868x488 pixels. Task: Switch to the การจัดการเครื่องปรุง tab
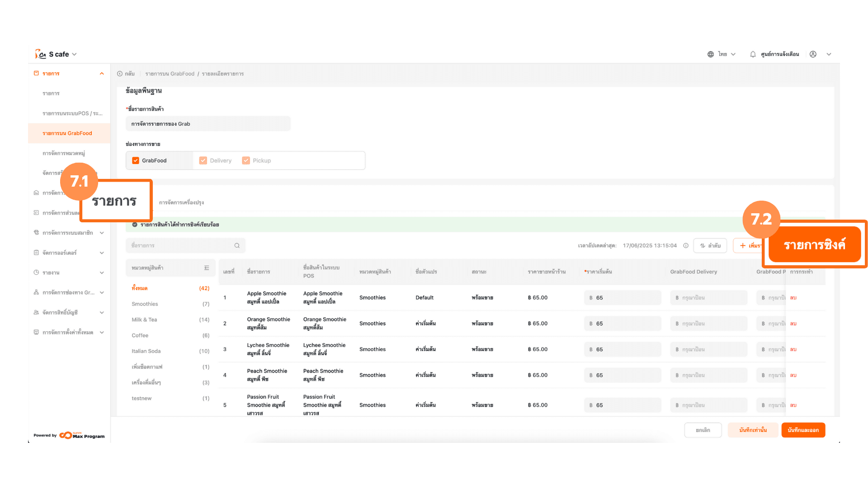tap(181, 202)
